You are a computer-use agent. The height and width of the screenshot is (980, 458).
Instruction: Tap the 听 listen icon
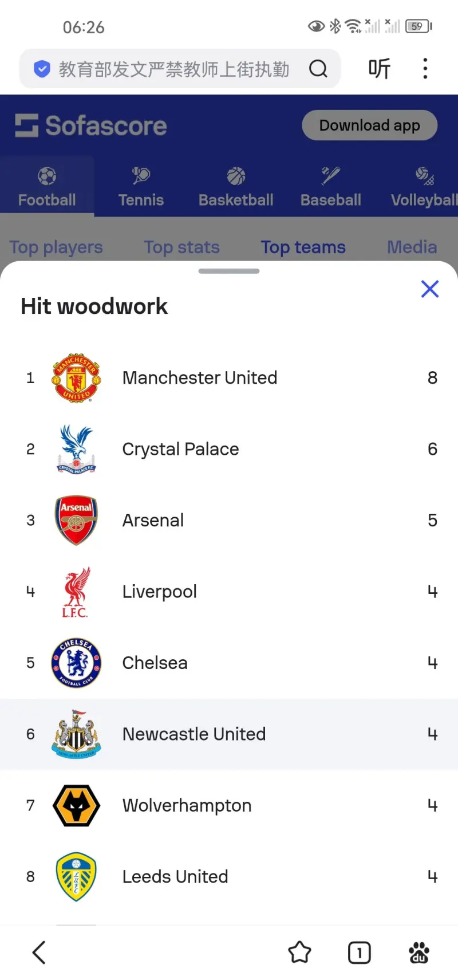379,69
